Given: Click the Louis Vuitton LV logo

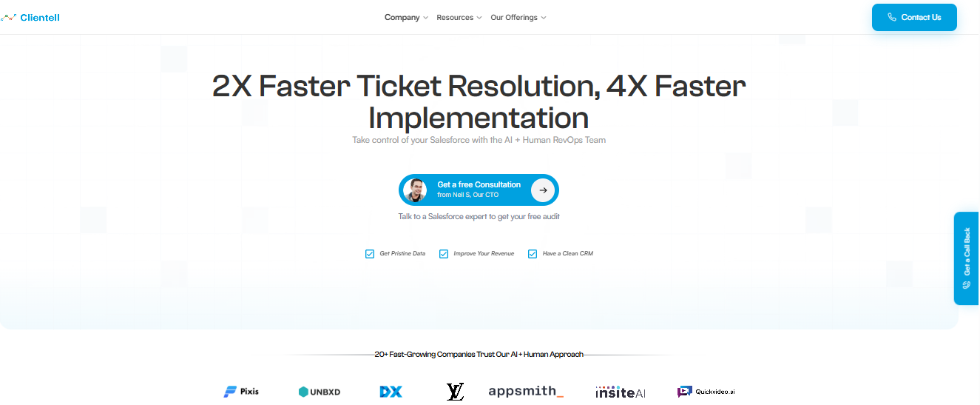Looking at the screenshot, I should click(455, 392).
